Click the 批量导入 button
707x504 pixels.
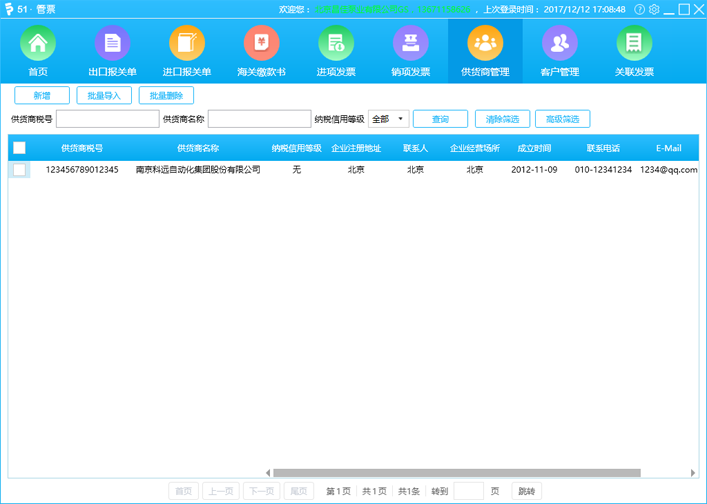tap(104, 95)
